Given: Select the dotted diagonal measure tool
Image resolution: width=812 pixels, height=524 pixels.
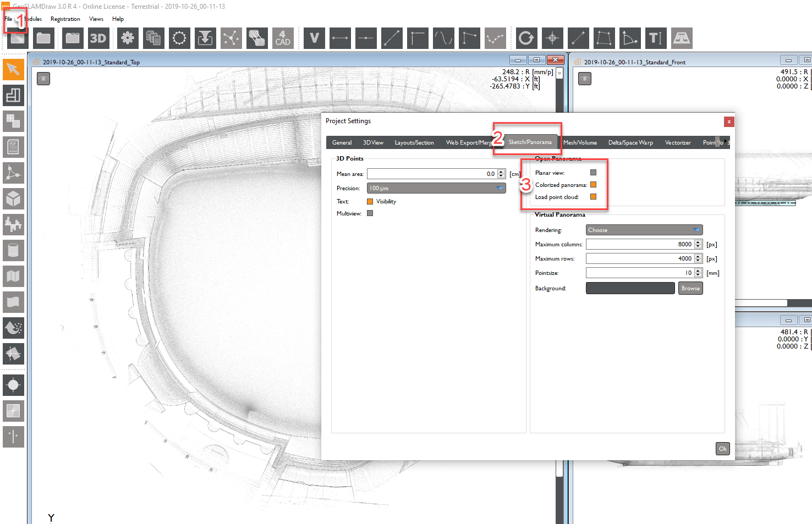Looking at the screenshot, I should (x=578, y=38).
